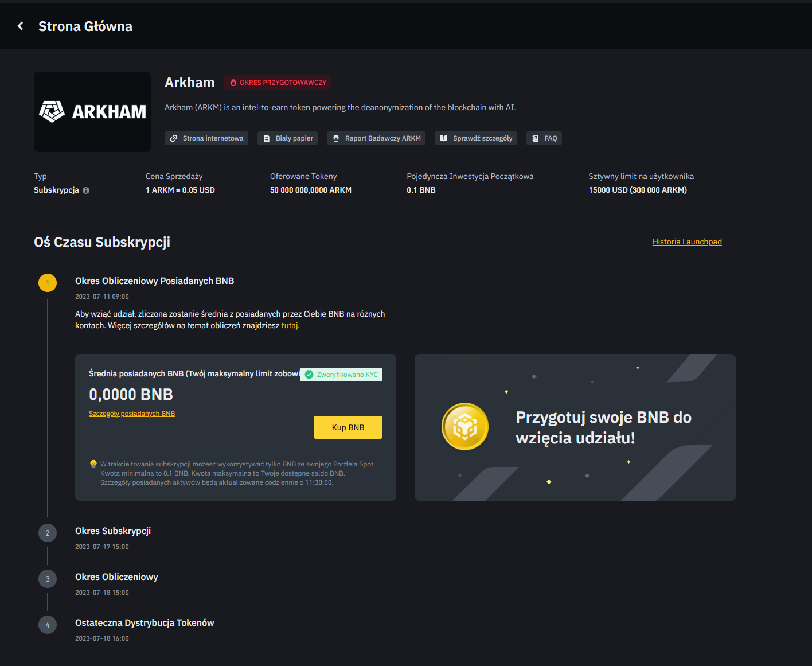Image resolution: width=812 pixels, height=666 pixels.
Task: Click the green KYC verified checkmark icon
Action: [309, 375]
